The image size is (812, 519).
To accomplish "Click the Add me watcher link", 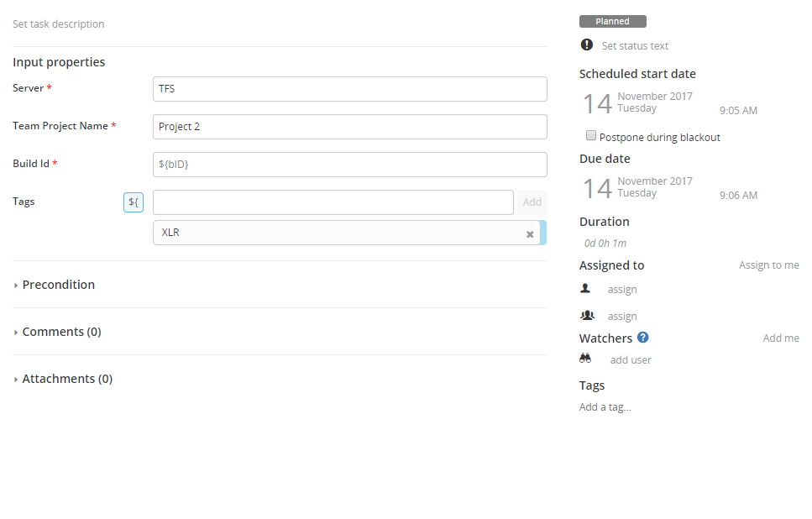I will pos(780,338).
